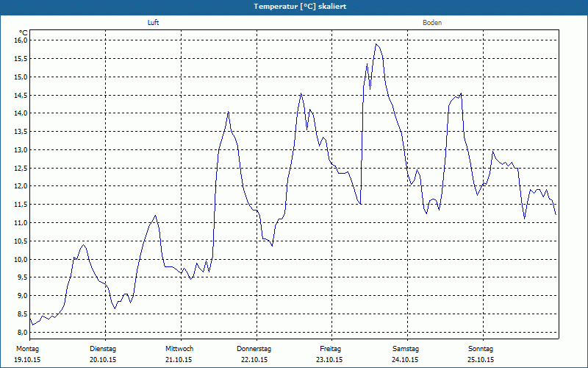Click the '11,0' y-axis value
This screenshot has width=588, height=368.
tap(21, 223)
